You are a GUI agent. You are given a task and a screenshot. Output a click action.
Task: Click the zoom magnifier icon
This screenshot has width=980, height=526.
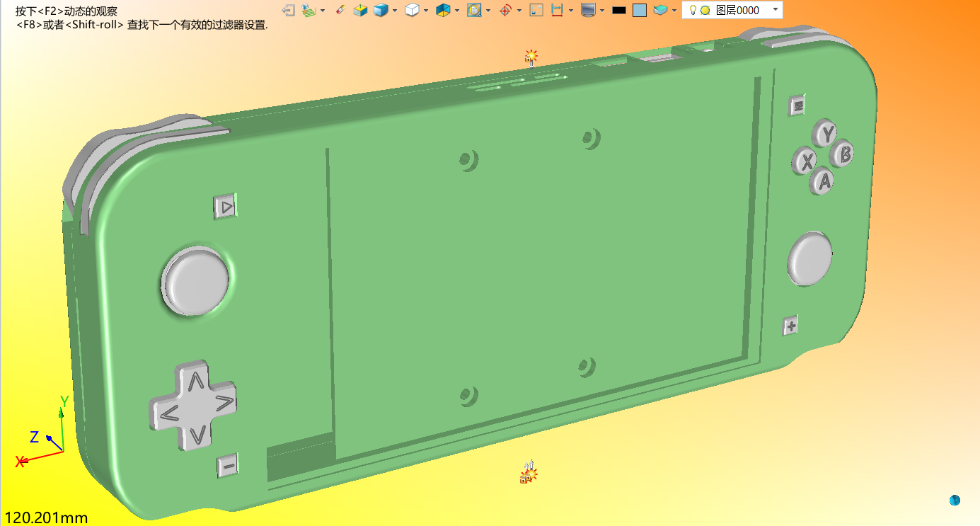point(474,10)
